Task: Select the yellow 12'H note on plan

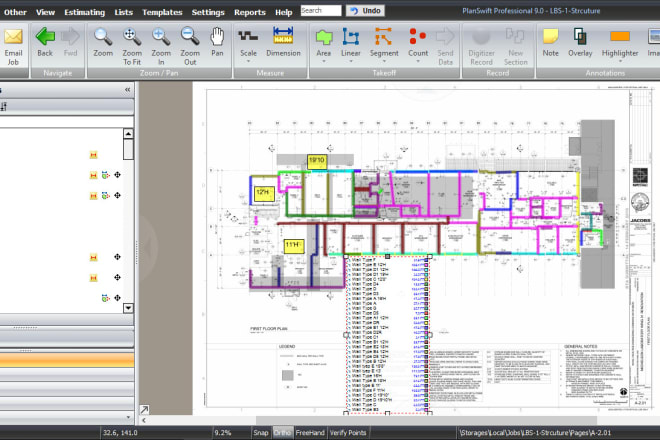Action: [264, 193]
